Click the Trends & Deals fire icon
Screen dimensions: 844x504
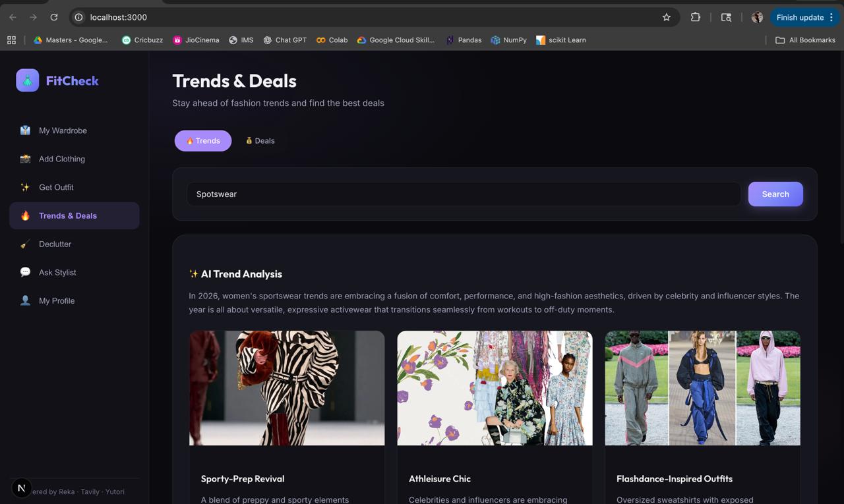tap(25, 215)
